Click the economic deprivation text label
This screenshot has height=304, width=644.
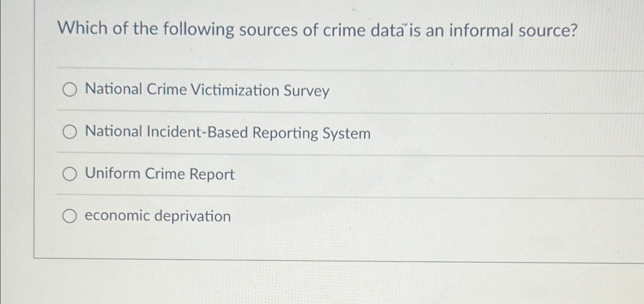pos(157,216)
